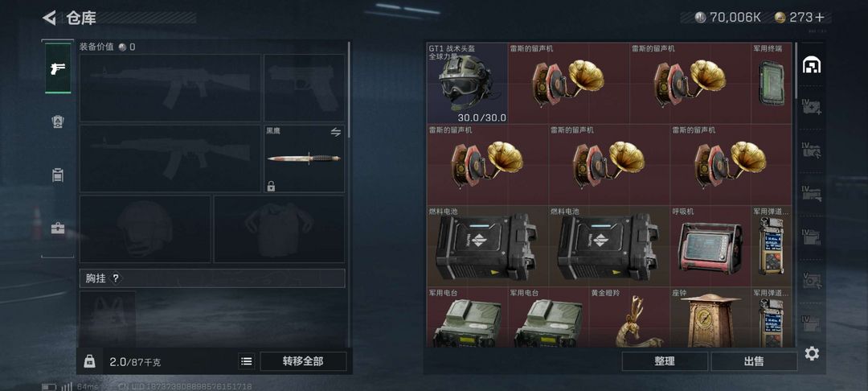Click the lock icon on the knife slot
This screenshot has height=391, width=868.
(x=271, y=186)
